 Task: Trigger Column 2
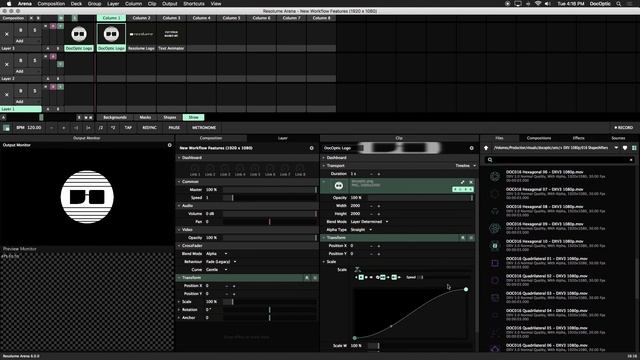point(141,18)
